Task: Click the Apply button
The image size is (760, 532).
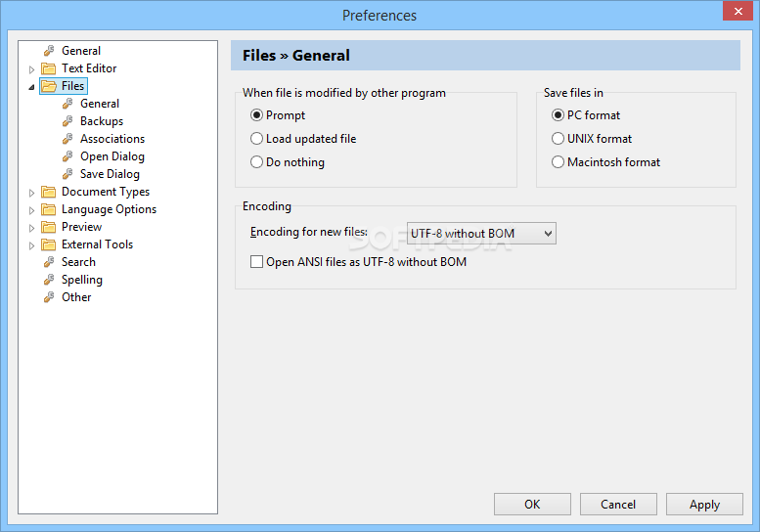Action: [704, 505]
